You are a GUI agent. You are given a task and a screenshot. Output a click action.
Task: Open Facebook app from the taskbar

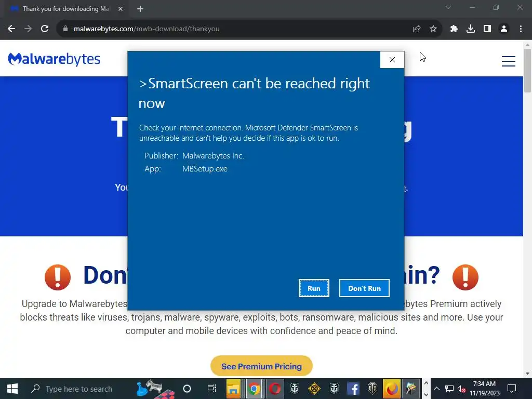(353, 389)
